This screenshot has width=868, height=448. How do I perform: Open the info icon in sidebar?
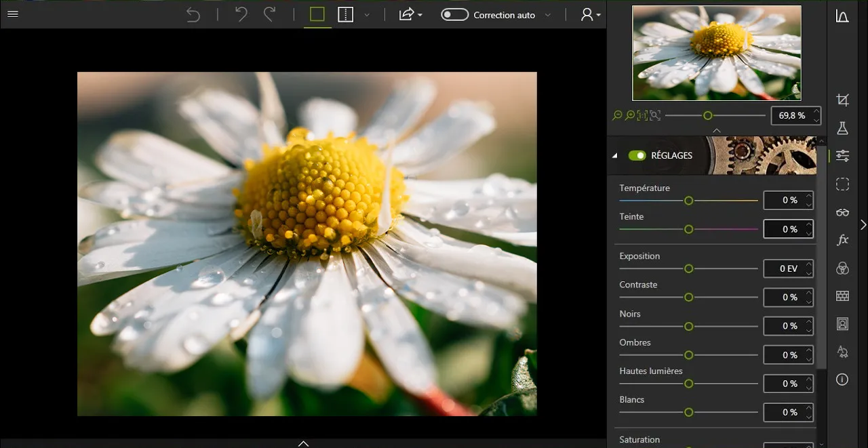pyautogui.click(x=842, y=380)
